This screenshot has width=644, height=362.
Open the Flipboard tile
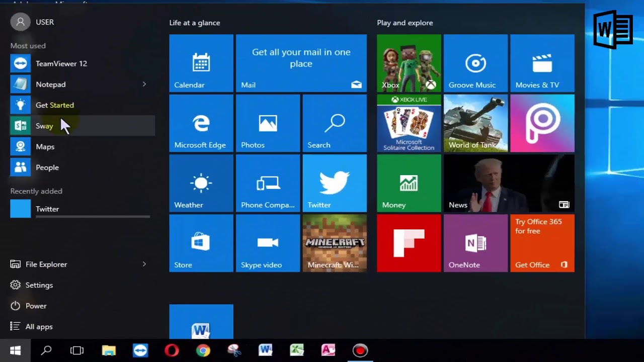(x=409, y=243)
